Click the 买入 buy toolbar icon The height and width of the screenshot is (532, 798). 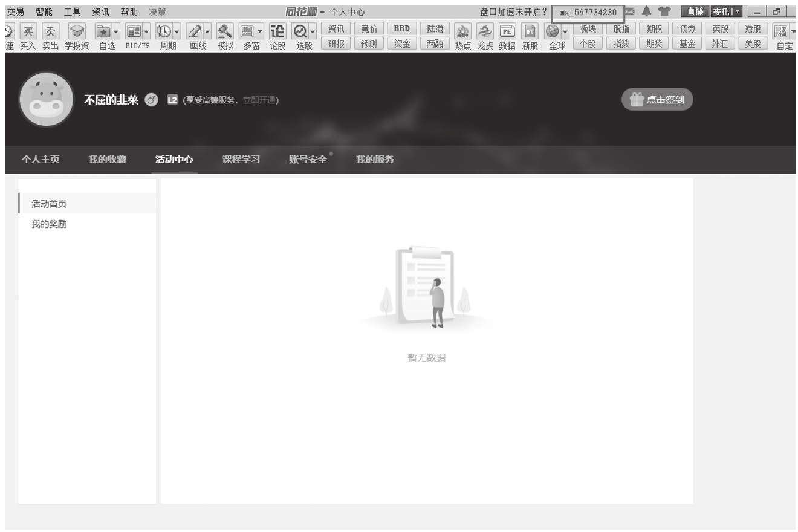point(28,31)
